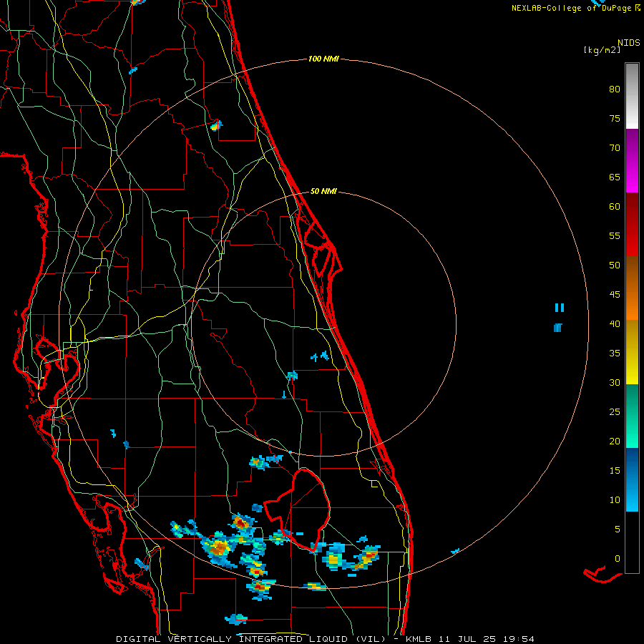The height and width of the screenshot is (644, 644).
Task: Click the "55" value on the scale
Action: (615, 235)
